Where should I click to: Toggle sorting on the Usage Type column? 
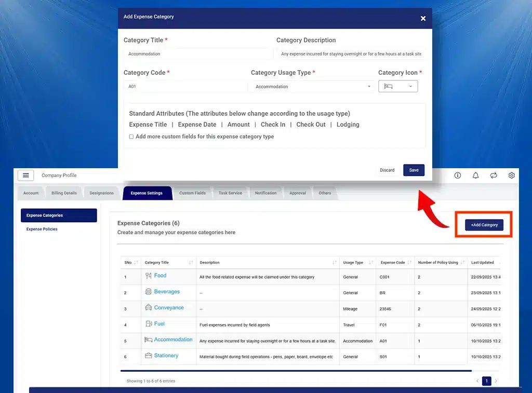click(x=371, y=263)
